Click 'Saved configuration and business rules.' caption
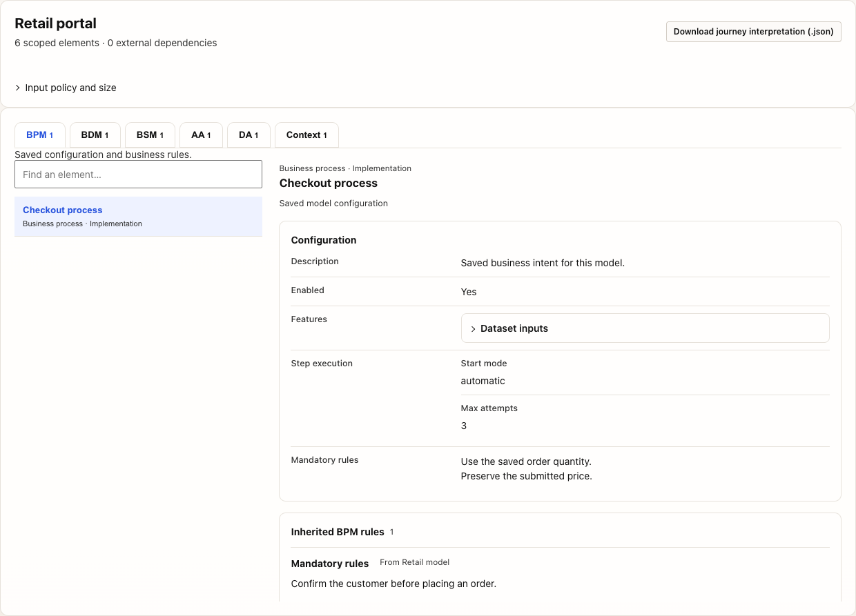 click(x=103, y=155)
